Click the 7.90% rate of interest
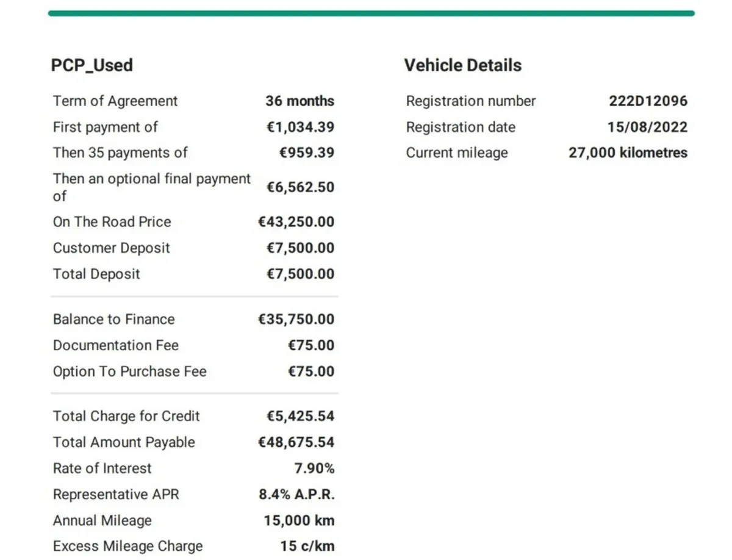Image resolution: width=732 pixels, height=560 pixels. point(314,469)
